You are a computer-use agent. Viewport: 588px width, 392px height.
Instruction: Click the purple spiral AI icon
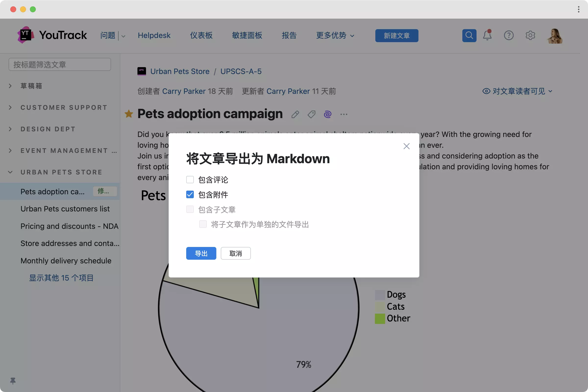[328, 114]
